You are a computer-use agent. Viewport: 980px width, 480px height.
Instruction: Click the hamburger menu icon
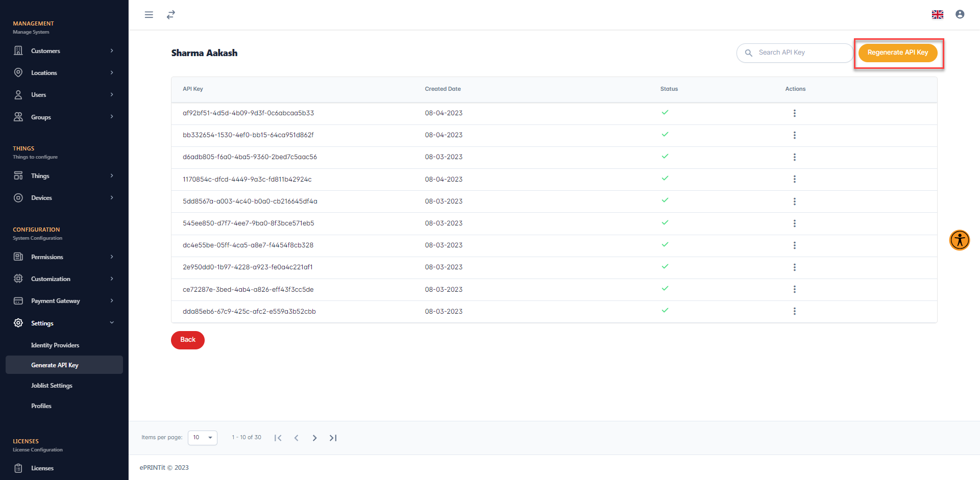(149, 15)
